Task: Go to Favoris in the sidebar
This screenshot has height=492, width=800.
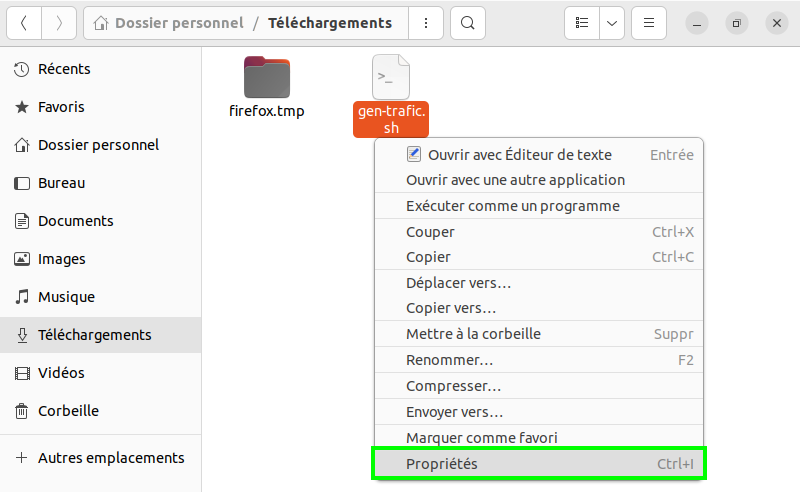Action: (61, 107)
